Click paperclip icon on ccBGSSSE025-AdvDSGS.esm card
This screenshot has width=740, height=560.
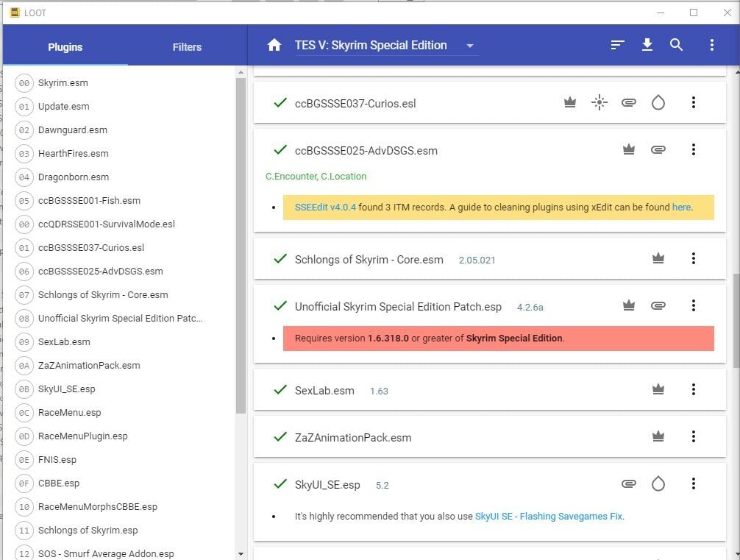click(x=658, y=149)
